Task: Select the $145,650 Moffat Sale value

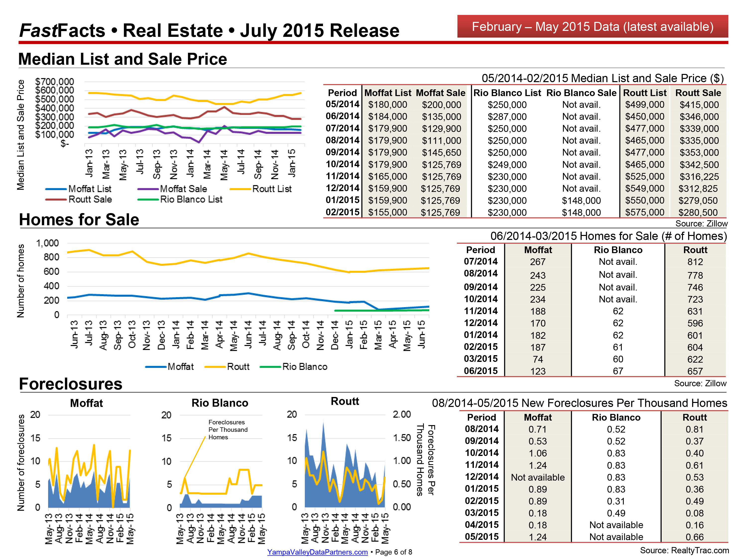Action: click(x=441, y=153)
